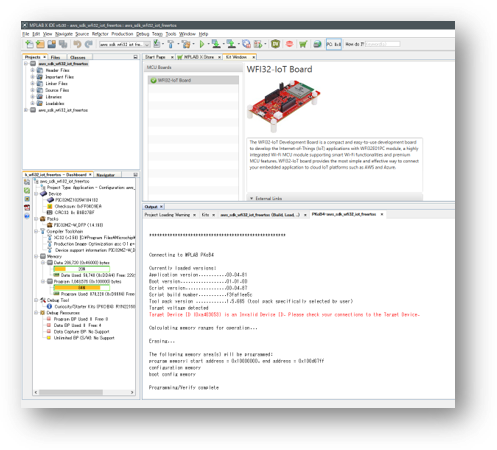Expand the Libraries folder
This screenshot has height=450, width=497.
click(x=33, y=97)
